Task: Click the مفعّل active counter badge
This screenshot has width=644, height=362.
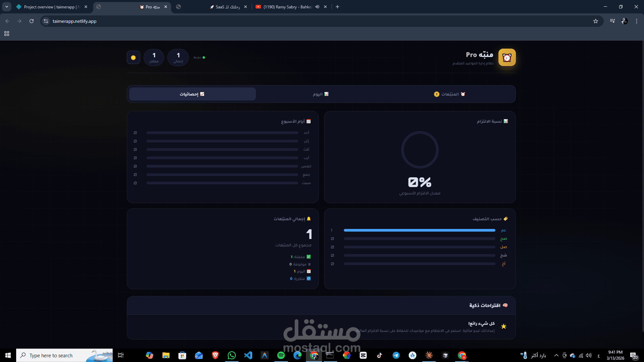Action: click(x=154, y=58)
